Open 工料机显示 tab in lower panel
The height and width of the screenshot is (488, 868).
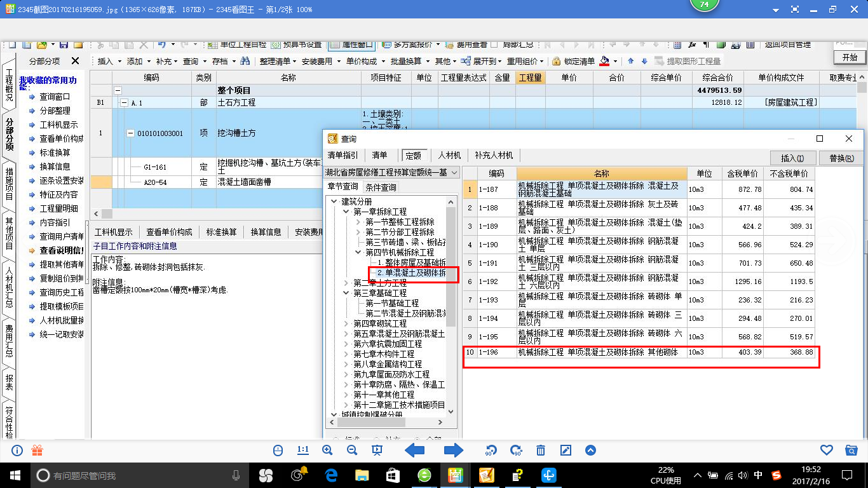click(x=114, y=232)
